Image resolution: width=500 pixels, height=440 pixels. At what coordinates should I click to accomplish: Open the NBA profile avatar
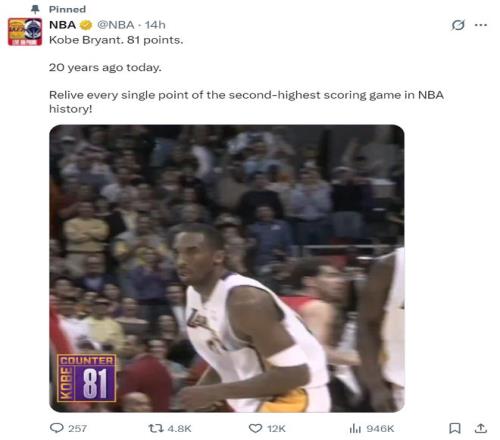pos(25,32)
